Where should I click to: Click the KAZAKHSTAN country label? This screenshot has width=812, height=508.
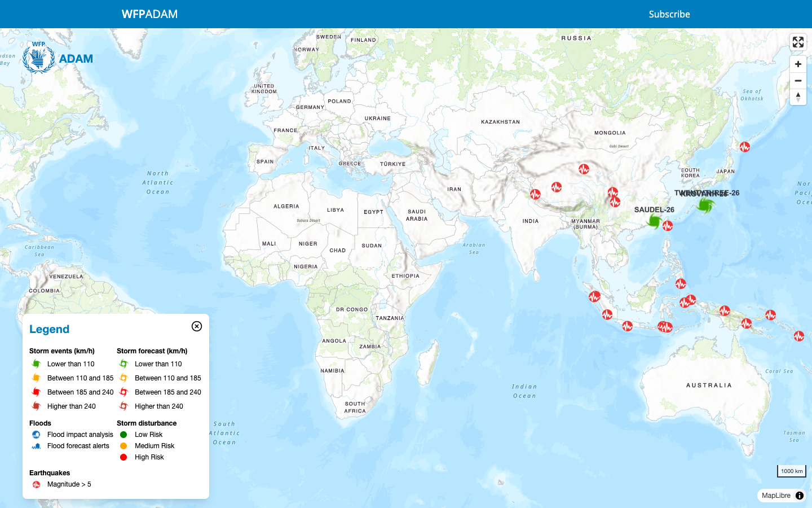500,122
